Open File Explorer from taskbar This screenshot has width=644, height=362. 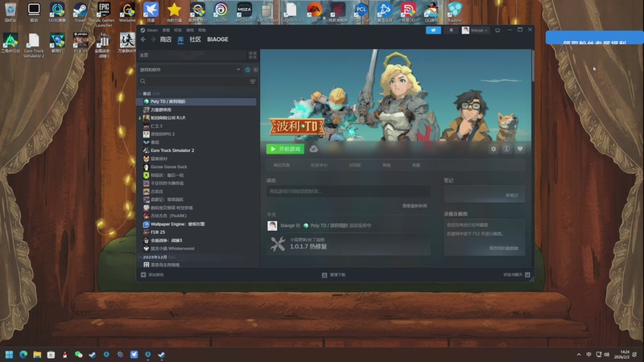(37, 355)
